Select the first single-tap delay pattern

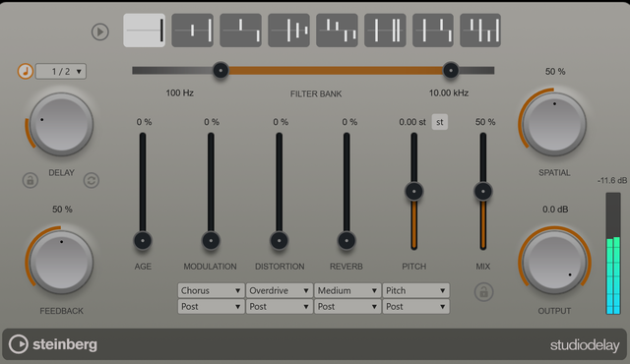click(145, 30)
